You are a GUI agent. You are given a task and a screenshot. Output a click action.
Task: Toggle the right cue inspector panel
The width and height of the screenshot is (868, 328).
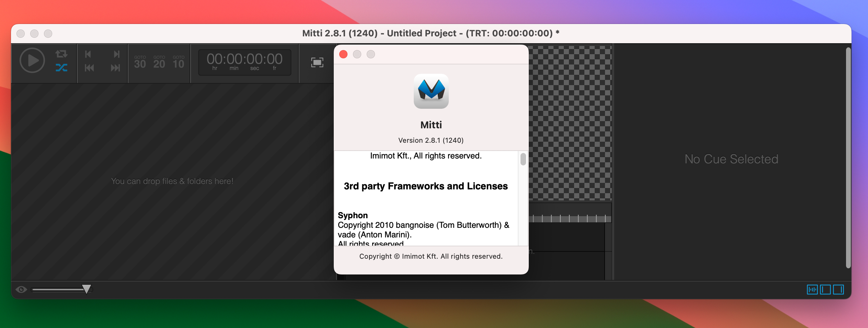pos(838,289)
